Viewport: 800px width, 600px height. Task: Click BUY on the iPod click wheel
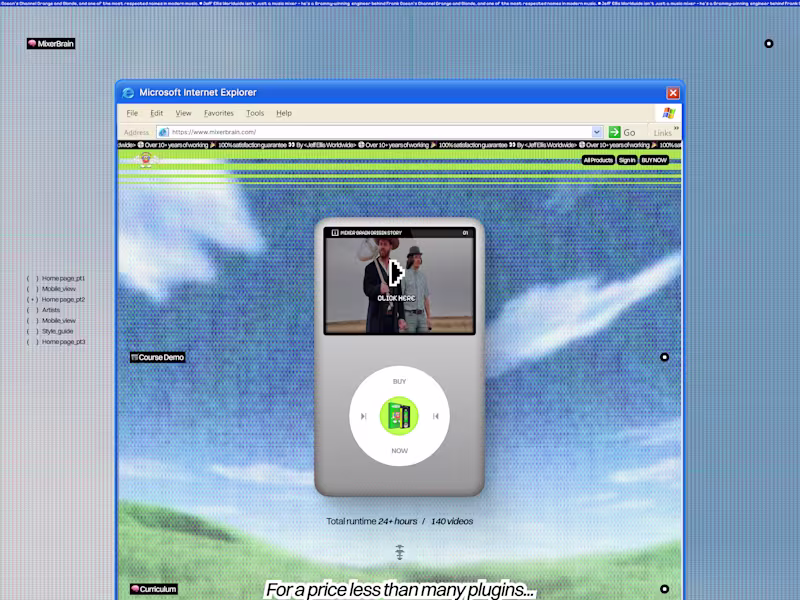pos(399,382)
